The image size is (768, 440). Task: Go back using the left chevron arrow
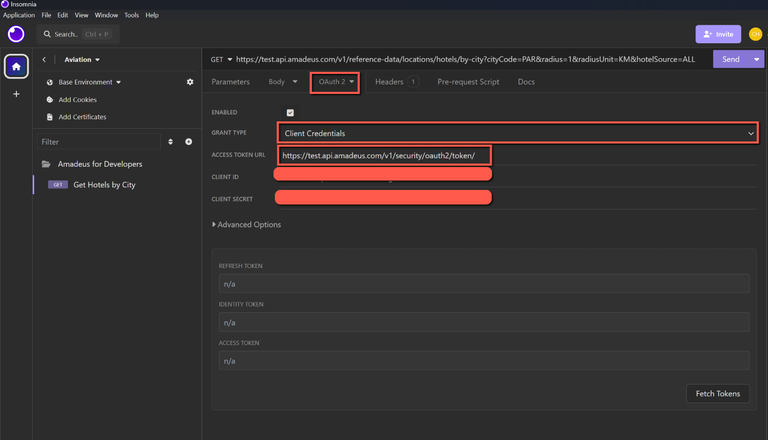point(44,60)
